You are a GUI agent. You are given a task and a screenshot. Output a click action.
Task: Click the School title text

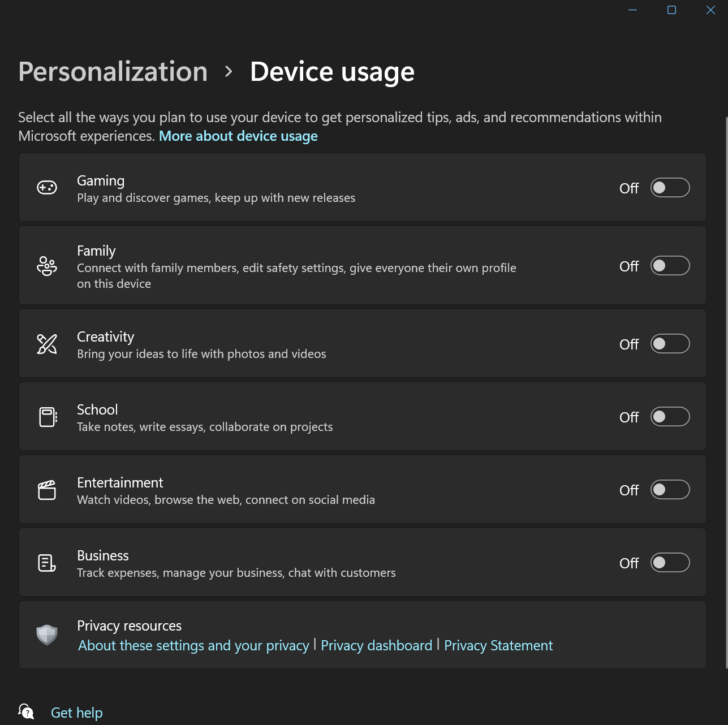pos(97,409)
